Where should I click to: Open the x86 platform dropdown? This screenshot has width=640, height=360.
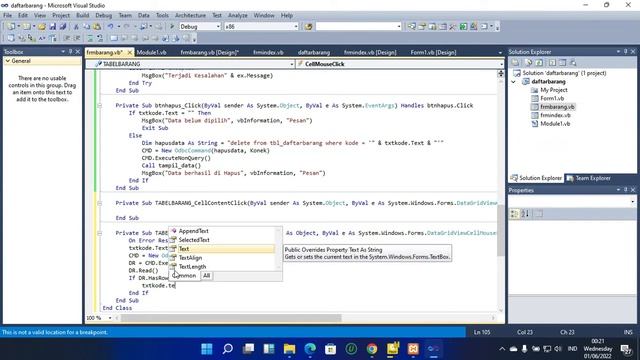(296, 27)
